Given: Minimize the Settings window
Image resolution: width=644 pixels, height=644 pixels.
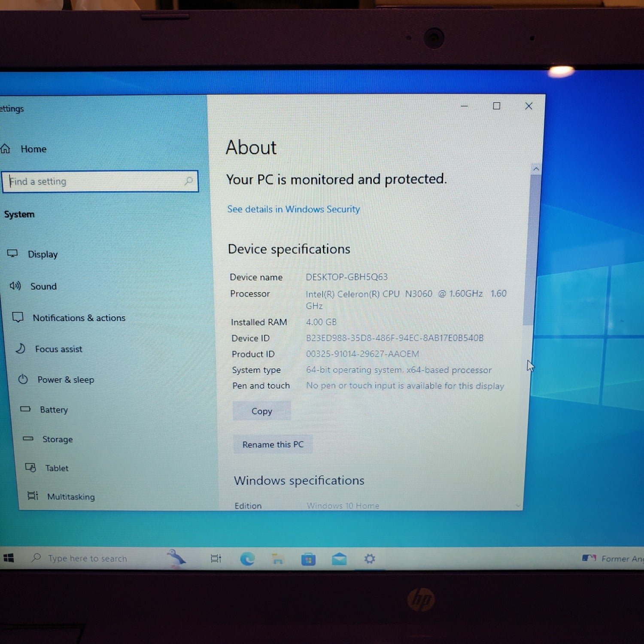Looking at the screenshot, I should pyautogui.click(x=465, y=106).
